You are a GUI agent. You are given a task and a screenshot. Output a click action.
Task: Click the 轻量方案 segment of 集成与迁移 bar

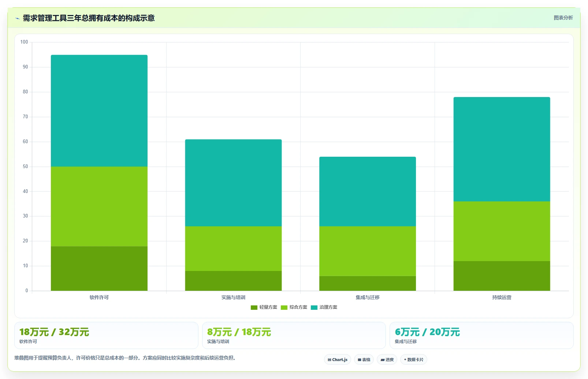(x=368, y=283)
